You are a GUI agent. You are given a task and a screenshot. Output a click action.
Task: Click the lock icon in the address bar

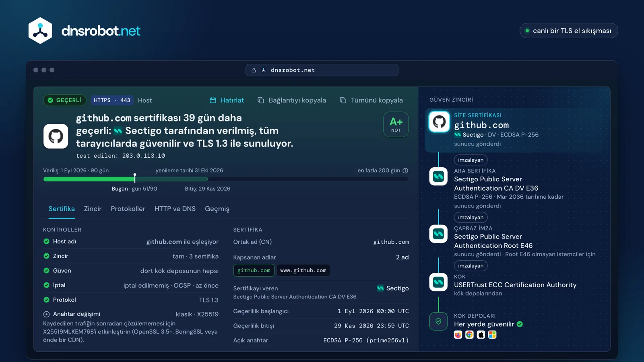[x=254, y=70]
